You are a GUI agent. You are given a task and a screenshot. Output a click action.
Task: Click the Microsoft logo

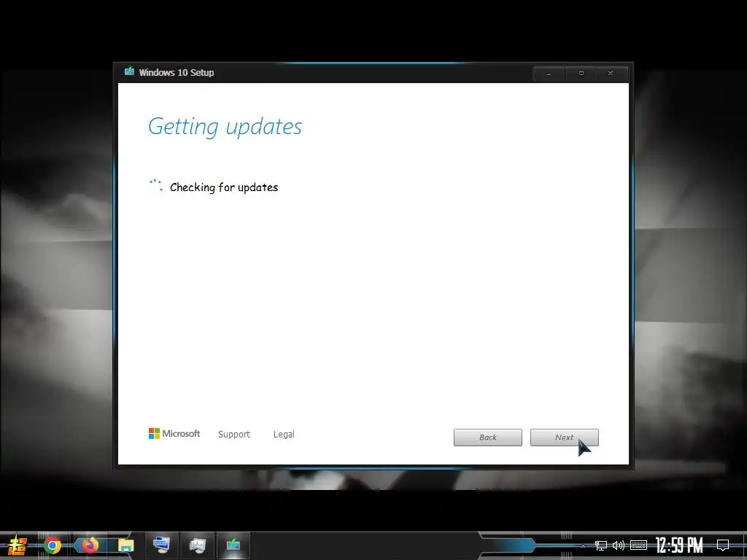pos(174,433)
